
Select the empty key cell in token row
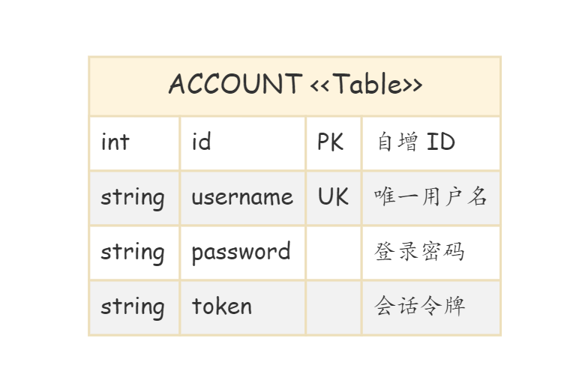[333, 307]
